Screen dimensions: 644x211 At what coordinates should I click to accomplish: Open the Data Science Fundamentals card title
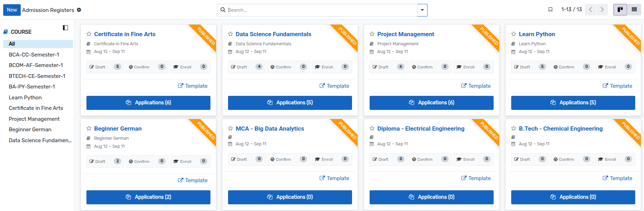[x=273, y=34]
